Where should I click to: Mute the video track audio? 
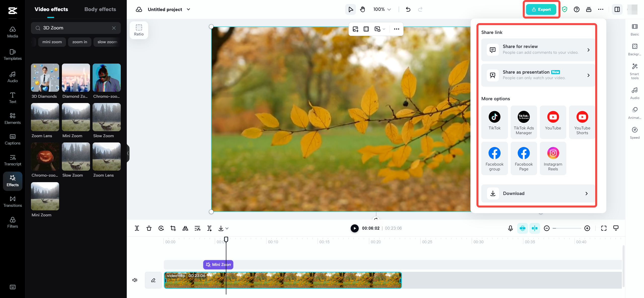click(135, 280)
